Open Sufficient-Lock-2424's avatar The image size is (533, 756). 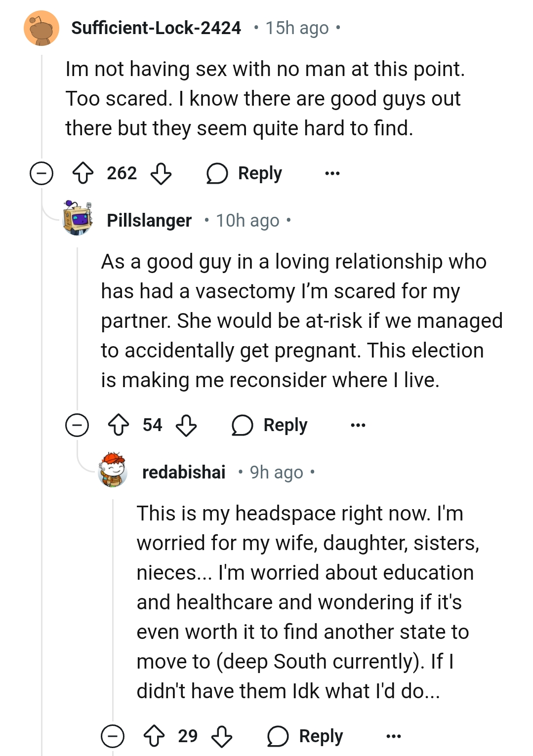pos(41,28)
